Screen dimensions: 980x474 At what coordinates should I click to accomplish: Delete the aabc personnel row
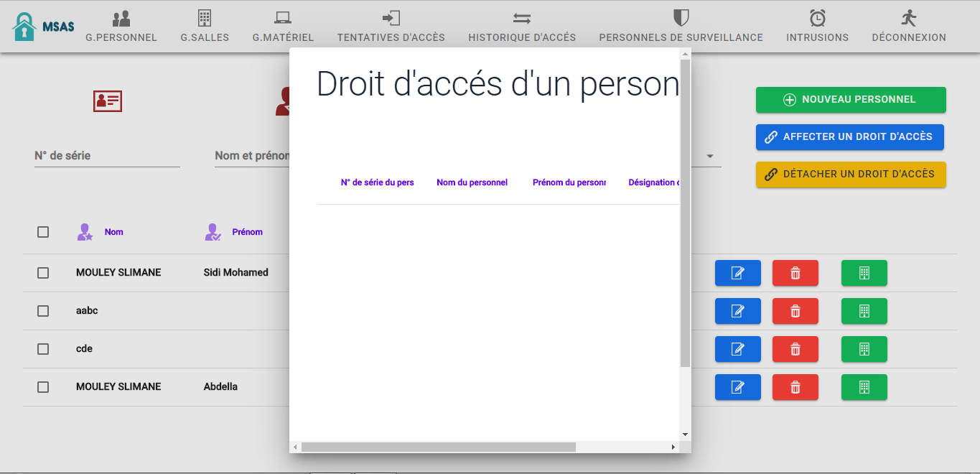click(x=795, y=311)
